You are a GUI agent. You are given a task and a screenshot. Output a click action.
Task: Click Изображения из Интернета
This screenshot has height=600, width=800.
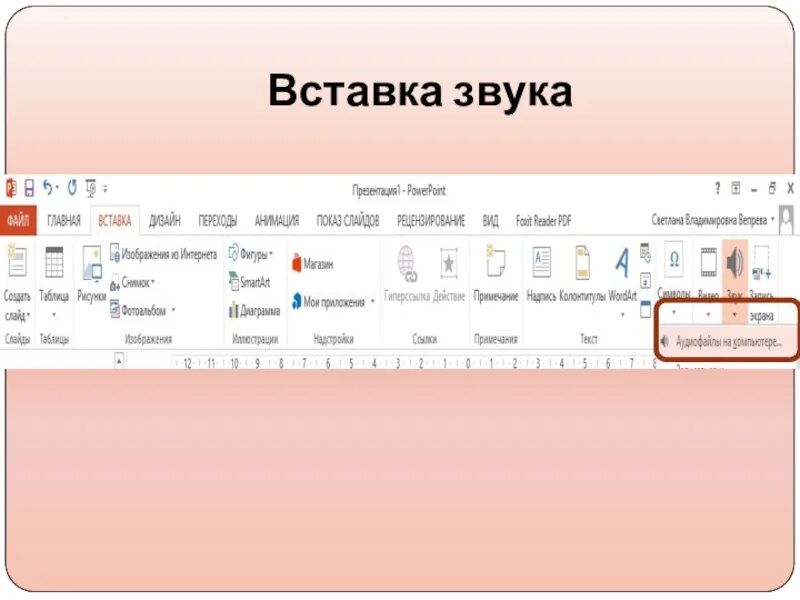coord(164,254)
